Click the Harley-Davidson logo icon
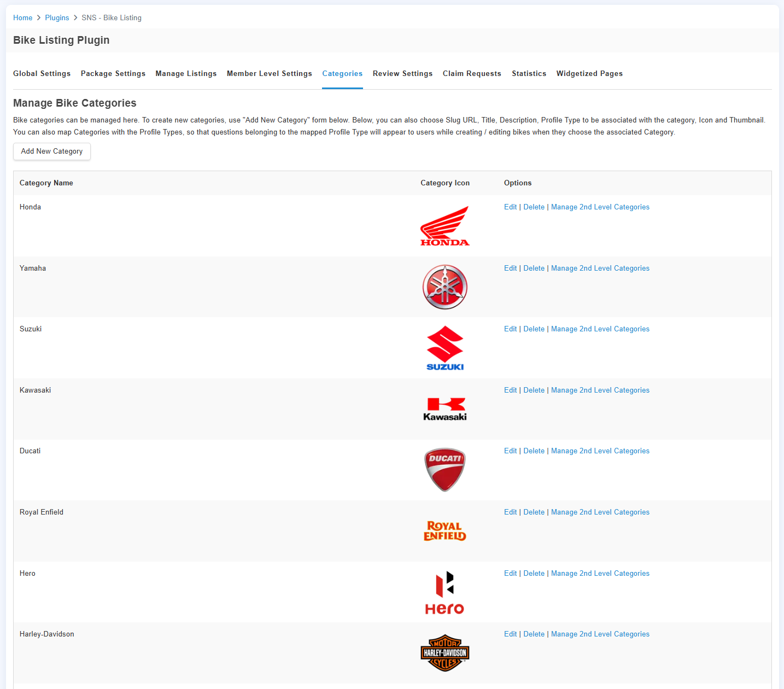 pos(444,653)
